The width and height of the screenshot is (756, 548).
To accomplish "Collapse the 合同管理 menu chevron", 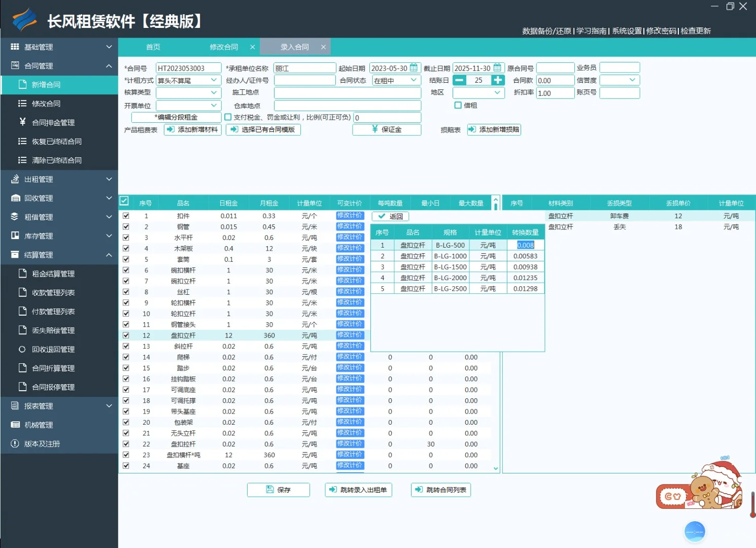I will 109,66.
